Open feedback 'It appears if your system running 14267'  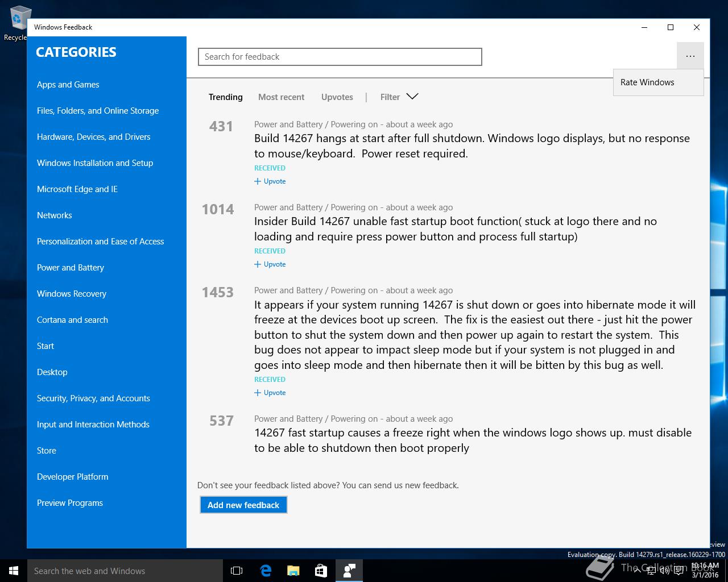(475, 335)
